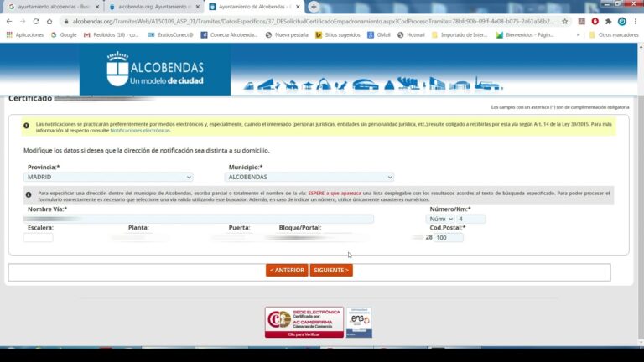644x362 pixels.
Task: Open the EratiosConect bookmark
Action: tap(170, 35)
